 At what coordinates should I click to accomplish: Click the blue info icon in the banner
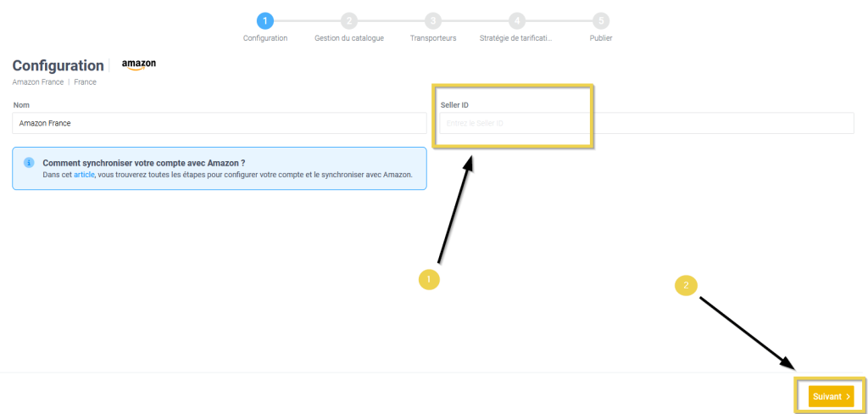click(x=29, y=162)
